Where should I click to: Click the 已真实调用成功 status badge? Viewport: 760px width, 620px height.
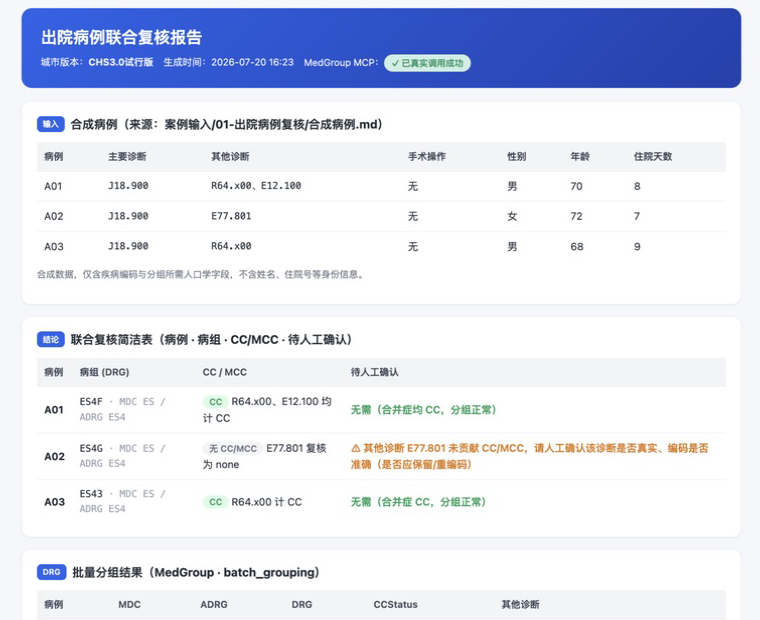427,63
